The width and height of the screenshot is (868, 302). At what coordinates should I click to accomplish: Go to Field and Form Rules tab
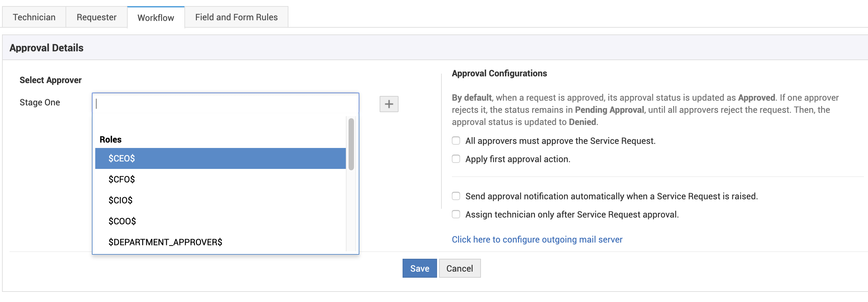point(236,17)
